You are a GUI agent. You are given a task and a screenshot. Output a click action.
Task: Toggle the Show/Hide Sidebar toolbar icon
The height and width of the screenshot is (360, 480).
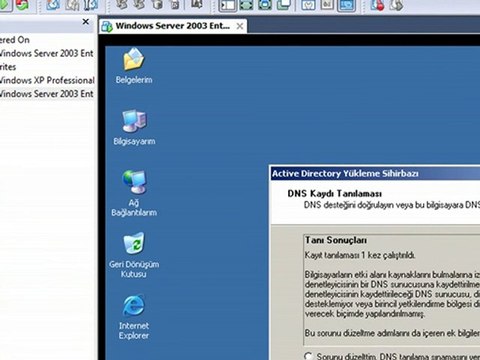pyautogui.click(x=227, y=5)
